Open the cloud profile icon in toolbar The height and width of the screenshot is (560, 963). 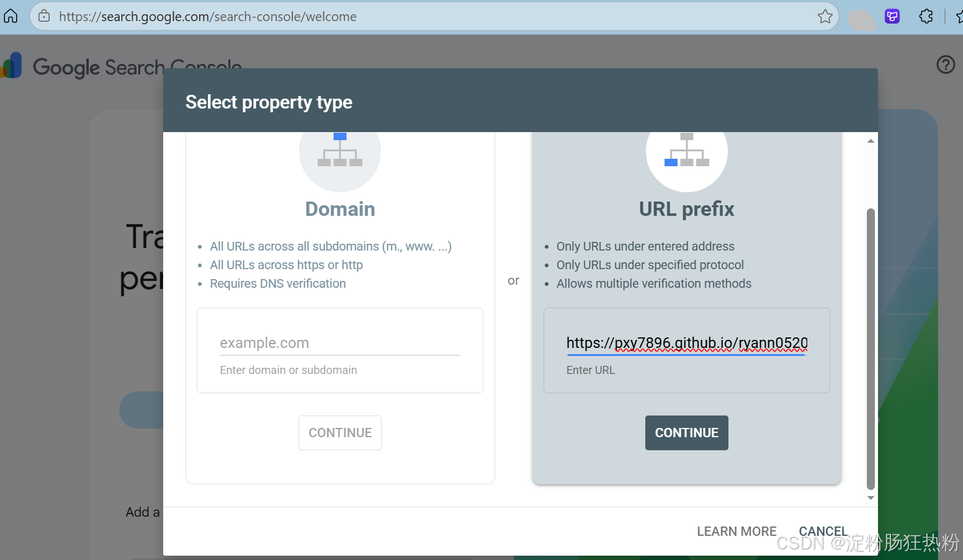(861, 19)
